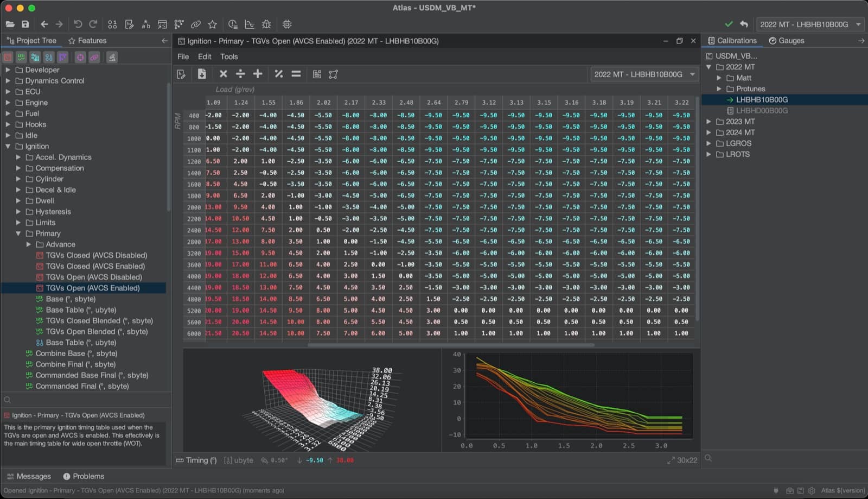Expand the Fuel folder in project tree

(x=8, y=113)
